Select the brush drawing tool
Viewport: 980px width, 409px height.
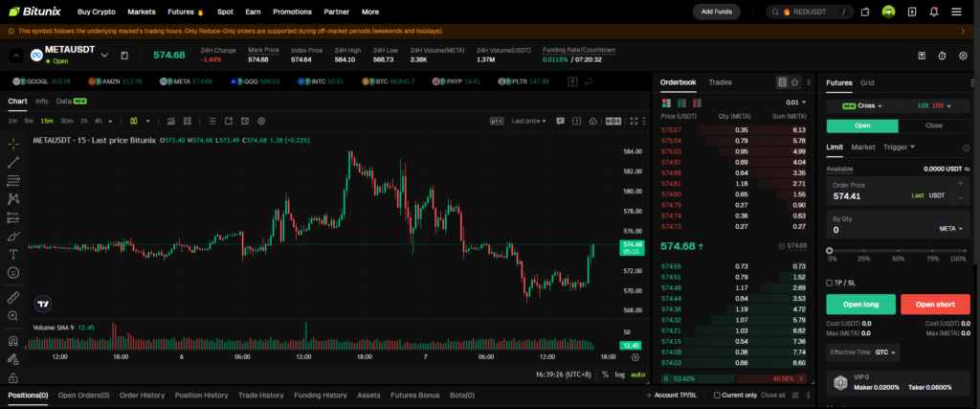coord(13,236)
